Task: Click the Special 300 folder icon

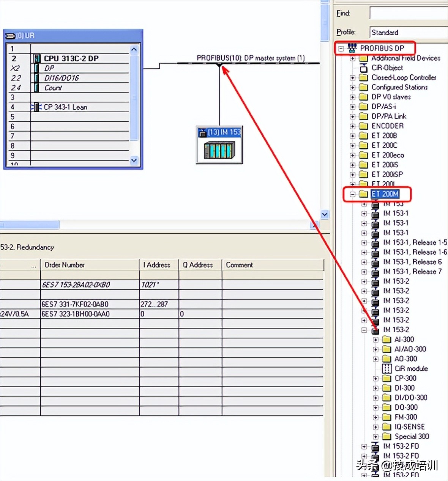Action: (386, 437)
